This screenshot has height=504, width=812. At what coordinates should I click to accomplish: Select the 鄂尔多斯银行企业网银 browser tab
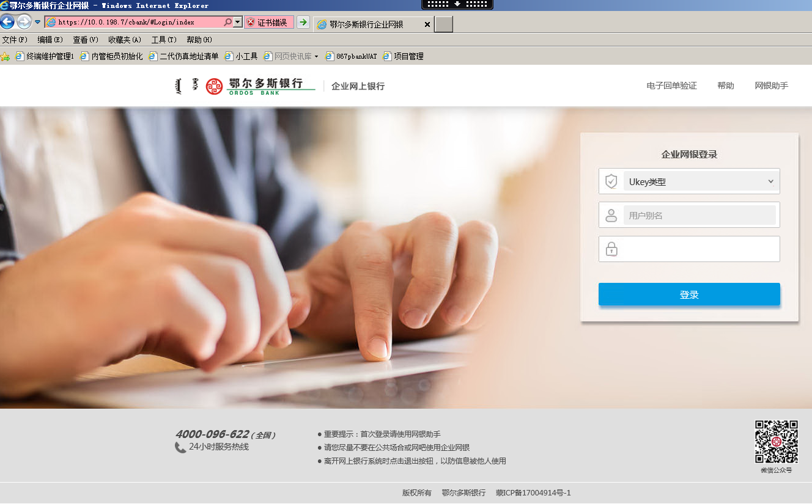click(x=365, y=24)
